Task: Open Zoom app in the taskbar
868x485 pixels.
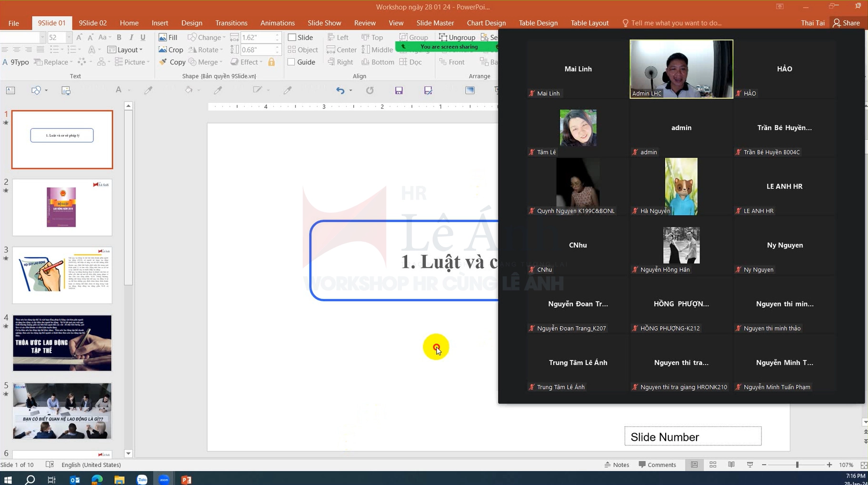Action: click(x=164, y=479)
